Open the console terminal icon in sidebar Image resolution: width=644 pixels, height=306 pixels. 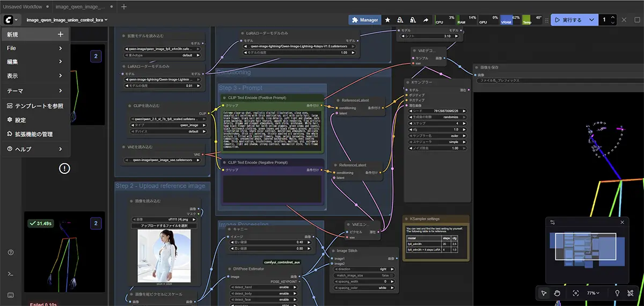coord(11,274)
